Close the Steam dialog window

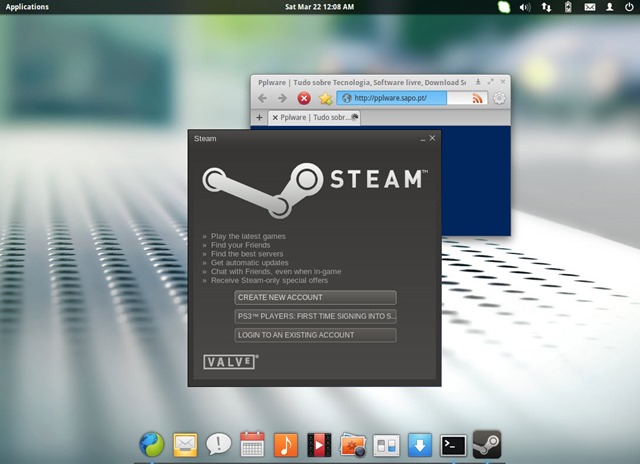(432, 138)
